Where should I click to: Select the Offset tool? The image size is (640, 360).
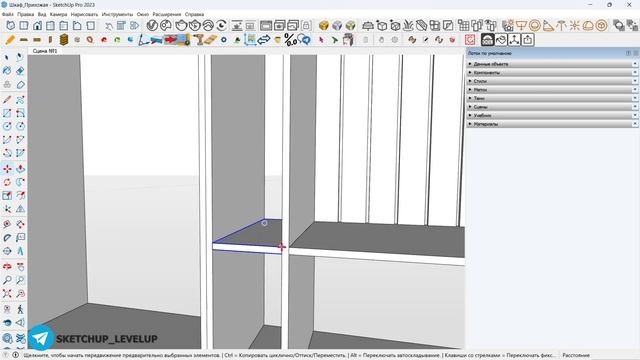coord(20,196)
